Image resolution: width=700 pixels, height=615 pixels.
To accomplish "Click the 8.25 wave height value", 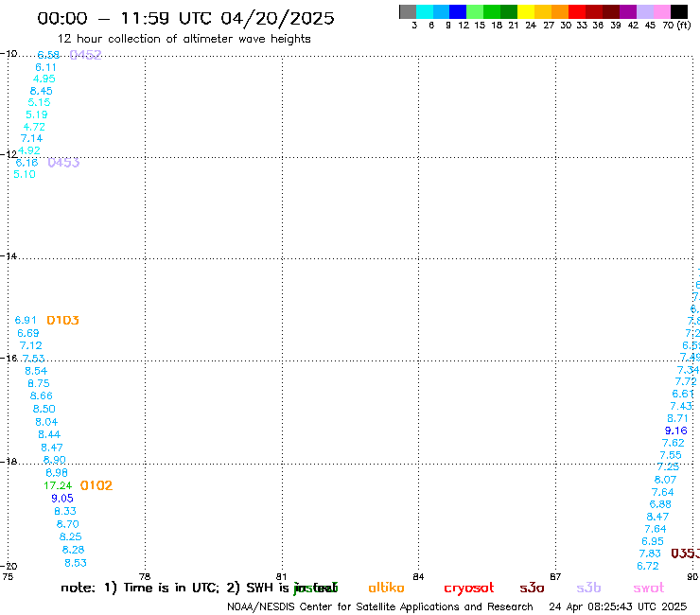I will pos(71,536).
